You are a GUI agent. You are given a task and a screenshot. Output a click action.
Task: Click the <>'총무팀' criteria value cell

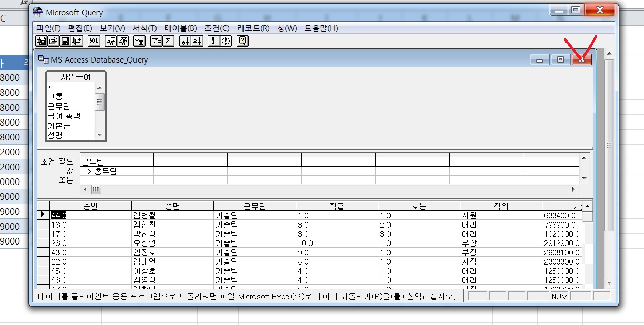click(x=116, y=171)
